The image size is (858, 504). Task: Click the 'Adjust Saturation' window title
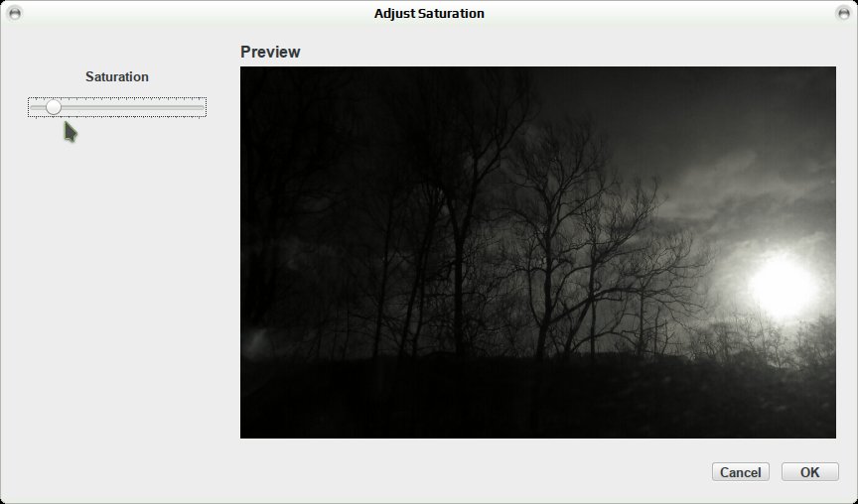pyautogui.click(x=429, y=13)
